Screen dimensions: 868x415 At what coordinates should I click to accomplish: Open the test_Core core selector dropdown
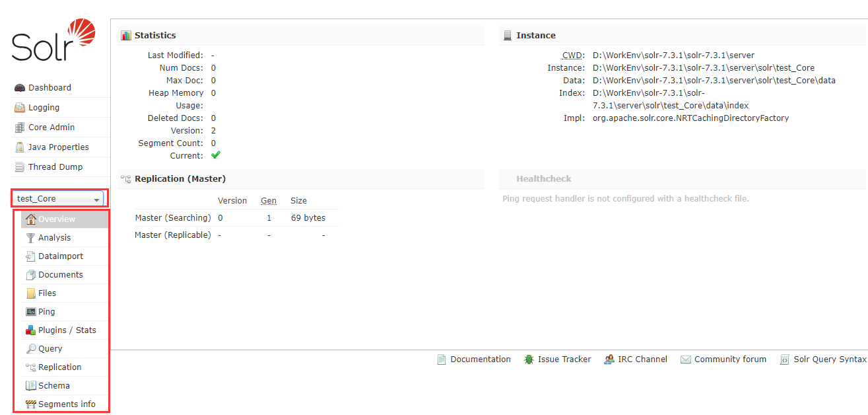(57, 198)
